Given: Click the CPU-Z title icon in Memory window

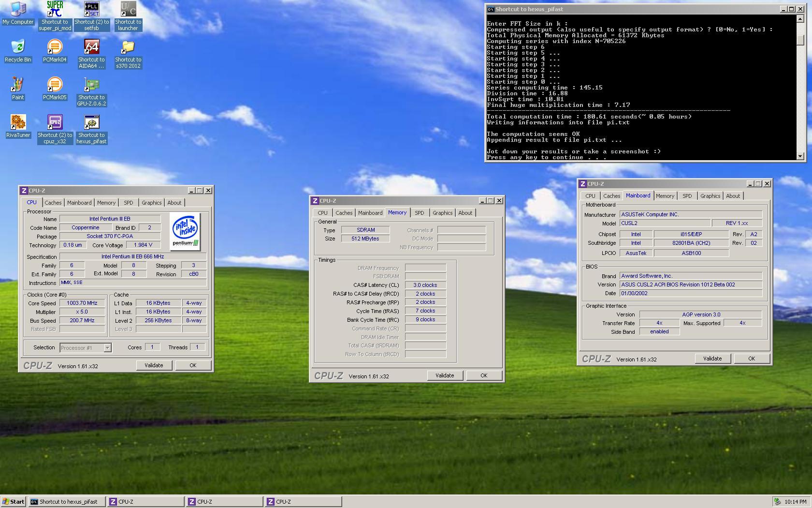Looking at the screenshot, I should coord(315,201).
